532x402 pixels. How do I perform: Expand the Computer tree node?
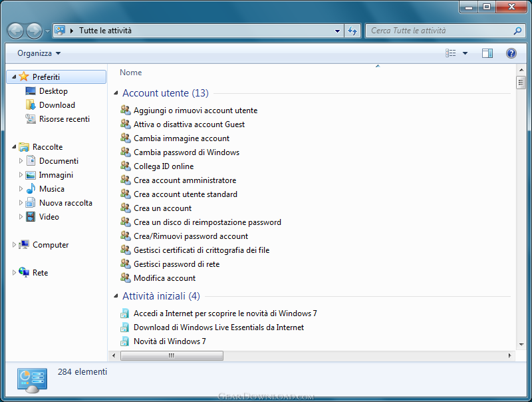(14, 245)
